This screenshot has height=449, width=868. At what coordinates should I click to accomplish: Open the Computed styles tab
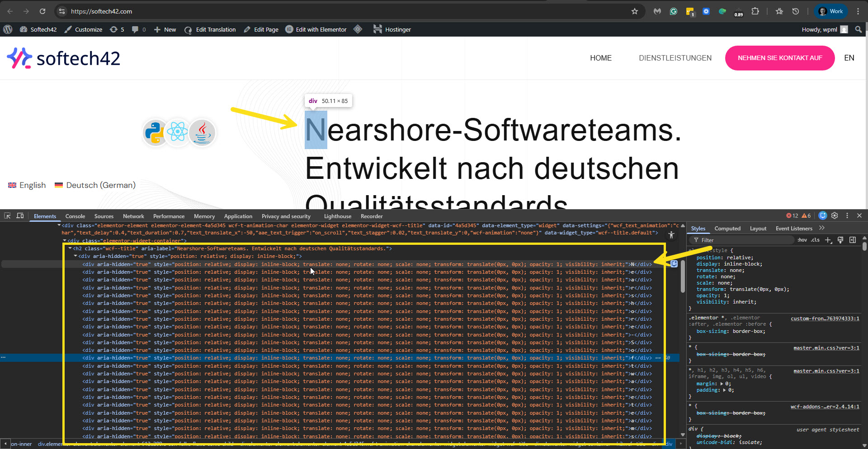(727, 229)
